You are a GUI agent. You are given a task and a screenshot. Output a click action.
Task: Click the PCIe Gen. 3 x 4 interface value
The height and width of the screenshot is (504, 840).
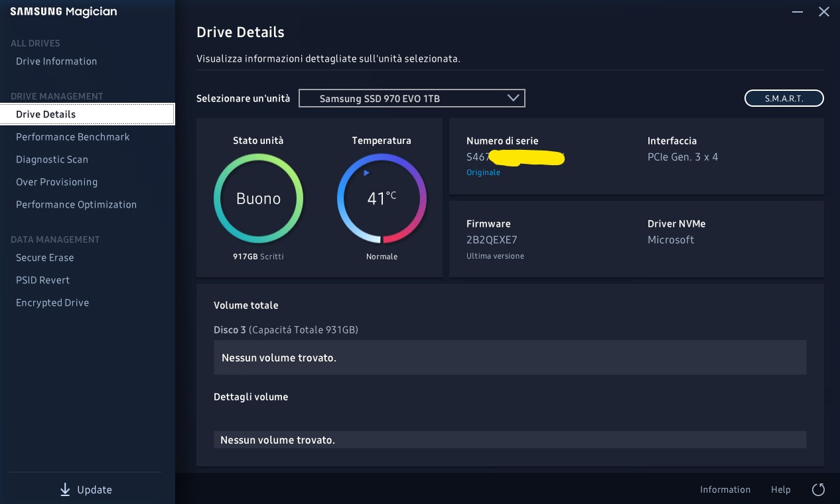point(683,157)
